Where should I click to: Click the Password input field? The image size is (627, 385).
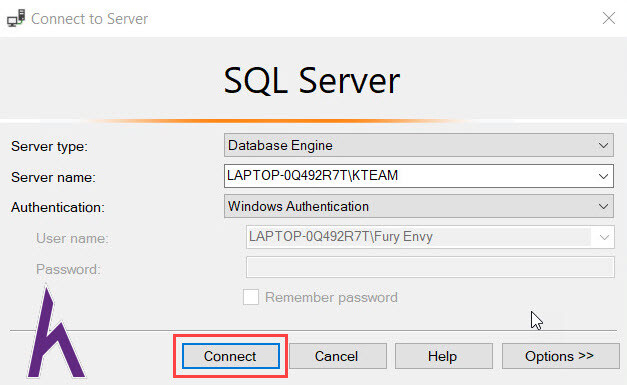tap(430, 267)
